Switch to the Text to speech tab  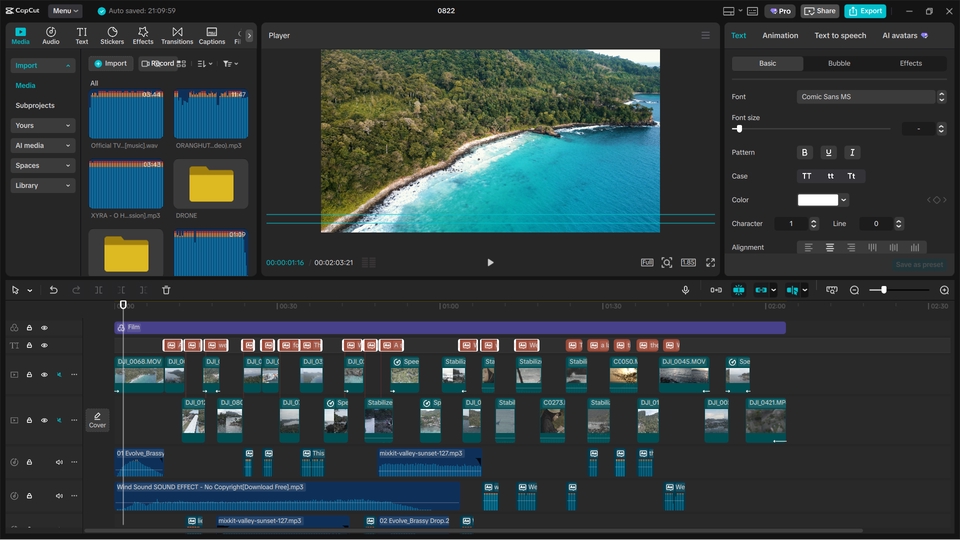[840, 36]
